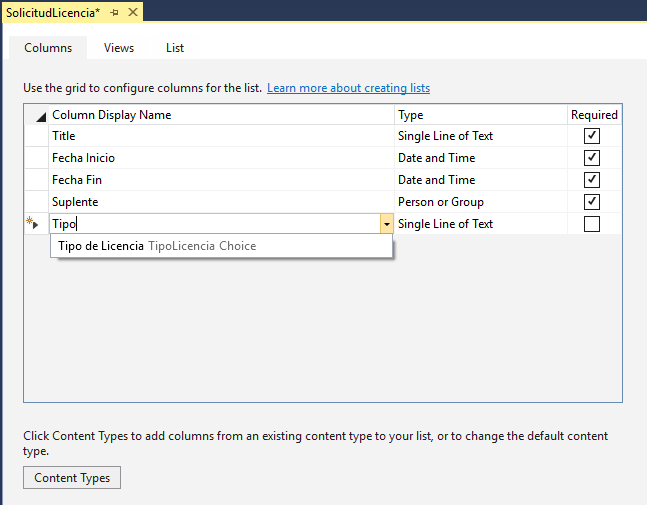The image size is (647, 505).
Task: Disable Required for the Suplente row
Action: pos(592,202)
